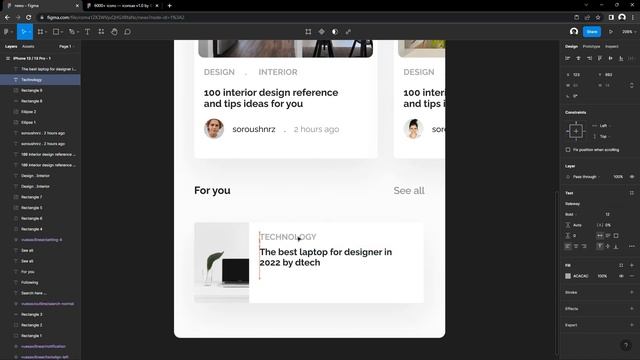Add a stroke with plus button
Viewport: 640px width, 360px height.
point(632,292)
